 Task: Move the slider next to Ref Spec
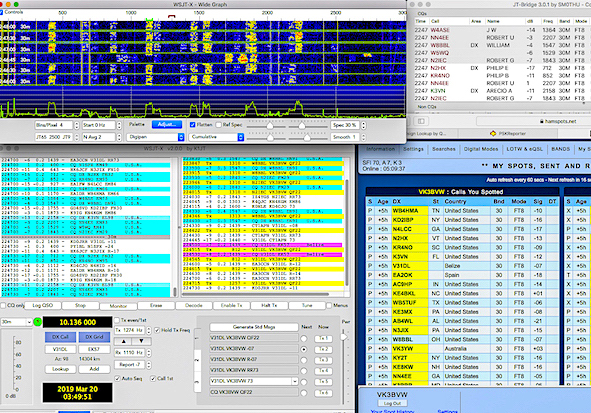click(270, 125)
